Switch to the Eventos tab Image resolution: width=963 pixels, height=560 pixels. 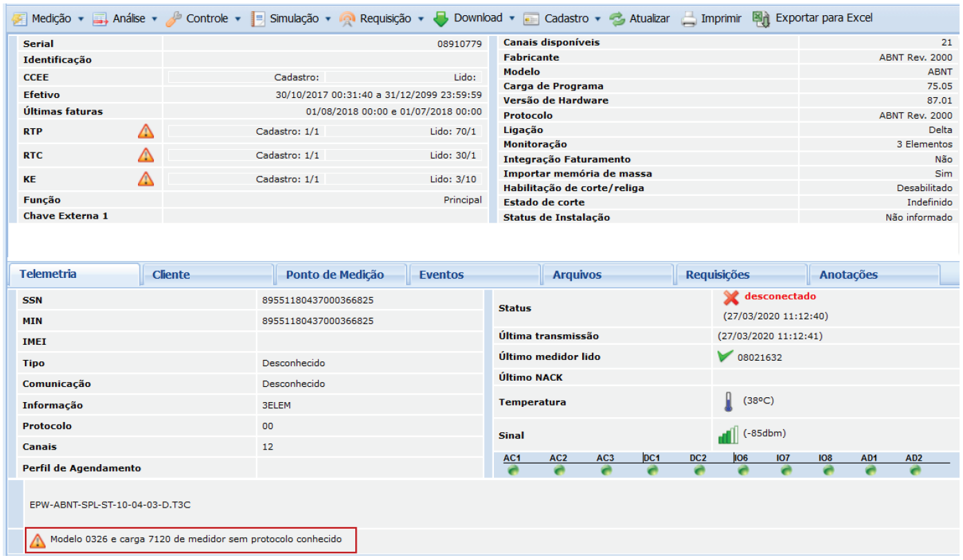(441, 274)
